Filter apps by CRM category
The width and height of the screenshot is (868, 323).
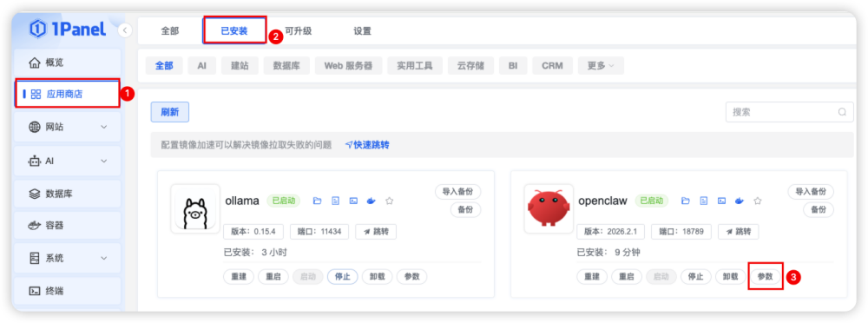[552, 65]
